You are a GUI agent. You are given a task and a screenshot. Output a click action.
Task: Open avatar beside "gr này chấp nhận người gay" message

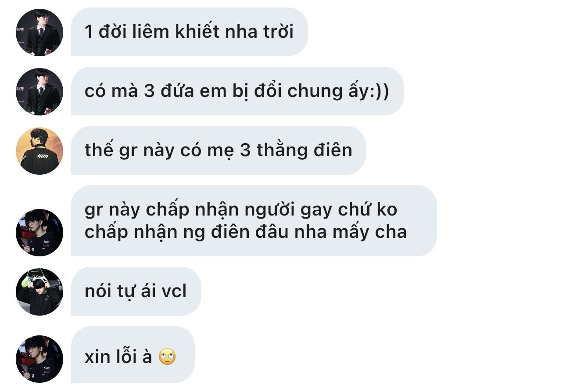39,233
